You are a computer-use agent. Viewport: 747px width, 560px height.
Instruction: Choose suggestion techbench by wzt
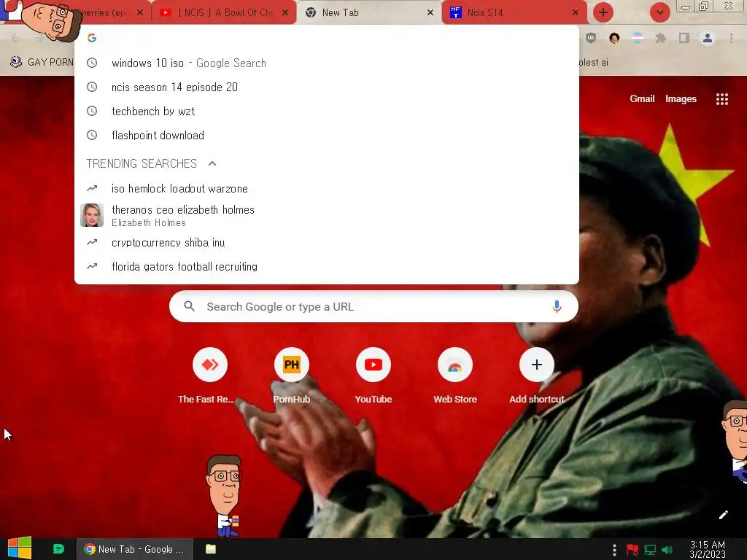327,111
